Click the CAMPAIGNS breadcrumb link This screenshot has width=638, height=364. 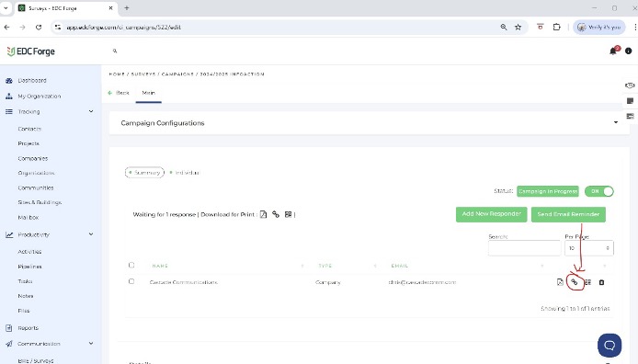click(x=177, y=74)
